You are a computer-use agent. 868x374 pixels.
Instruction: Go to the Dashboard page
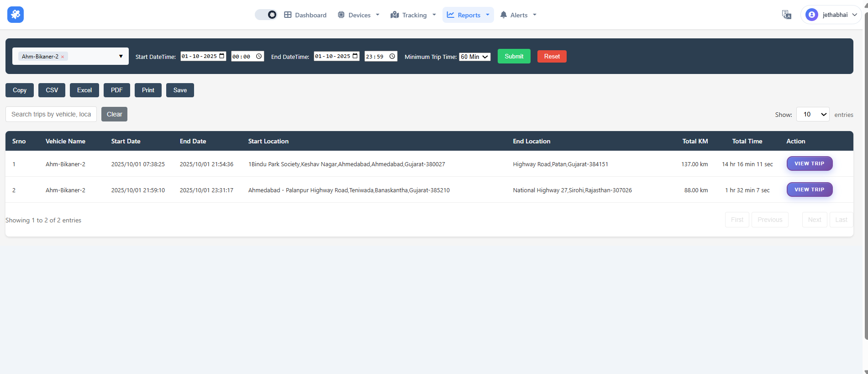[x=305, y=15]
